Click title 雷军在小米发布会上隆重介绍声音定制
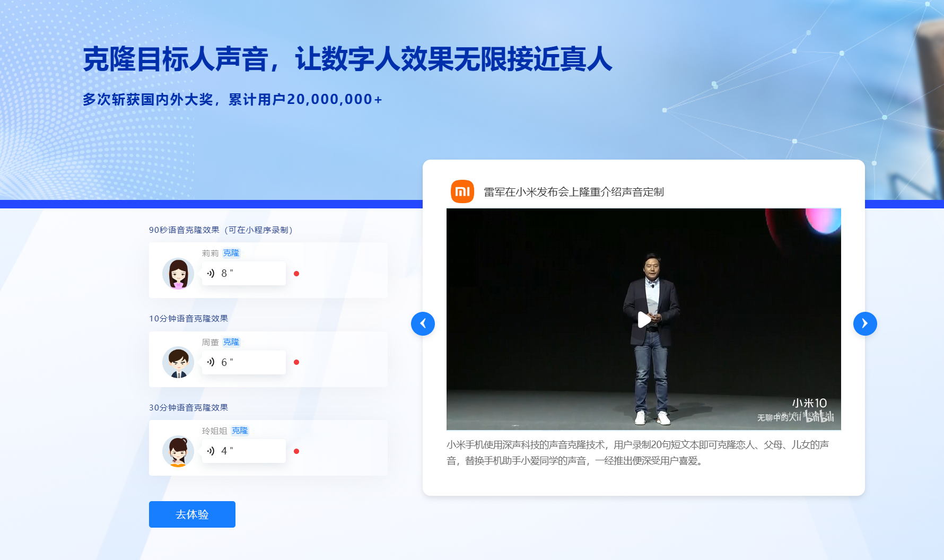 point(574,192)
